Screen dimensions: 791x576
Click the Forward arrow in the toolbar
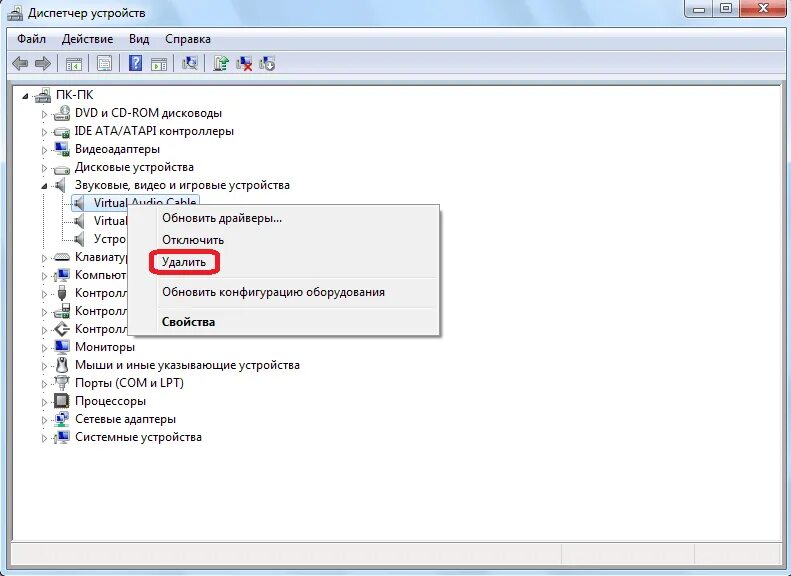pos(43,64)
